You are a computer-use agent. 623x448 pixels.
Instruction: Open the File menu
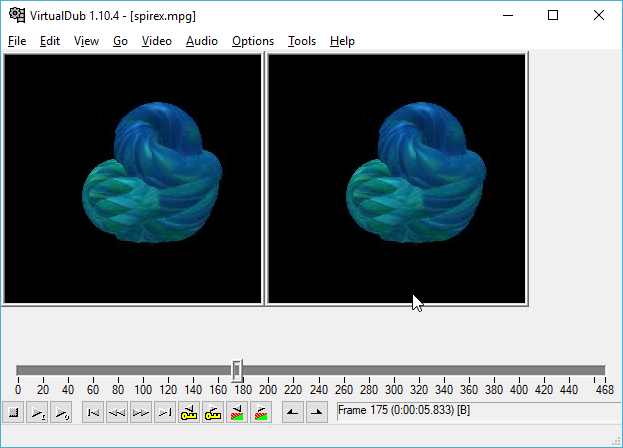17,41
